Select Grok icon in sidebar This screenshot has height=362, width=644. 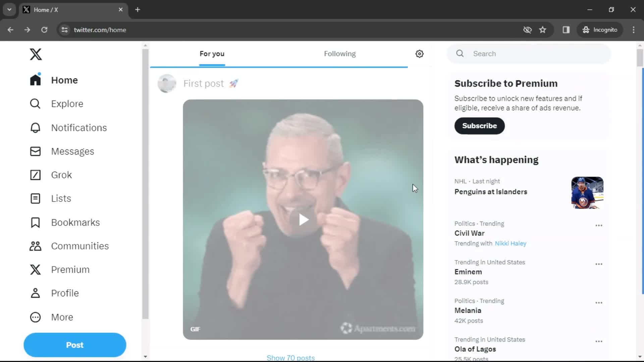[35, 175]
